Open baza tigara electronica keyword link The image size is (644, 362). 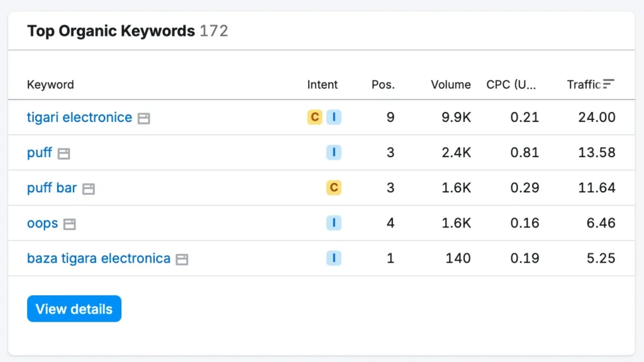point(99,258)
